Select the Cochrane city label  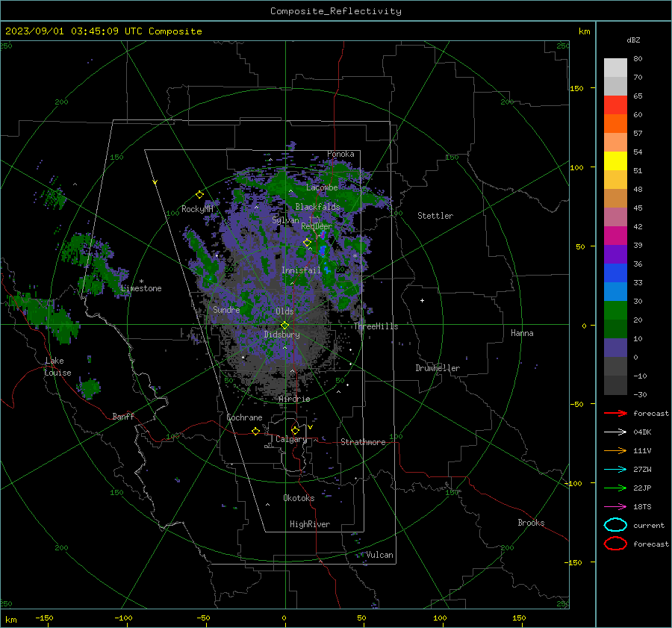(244, 417)
